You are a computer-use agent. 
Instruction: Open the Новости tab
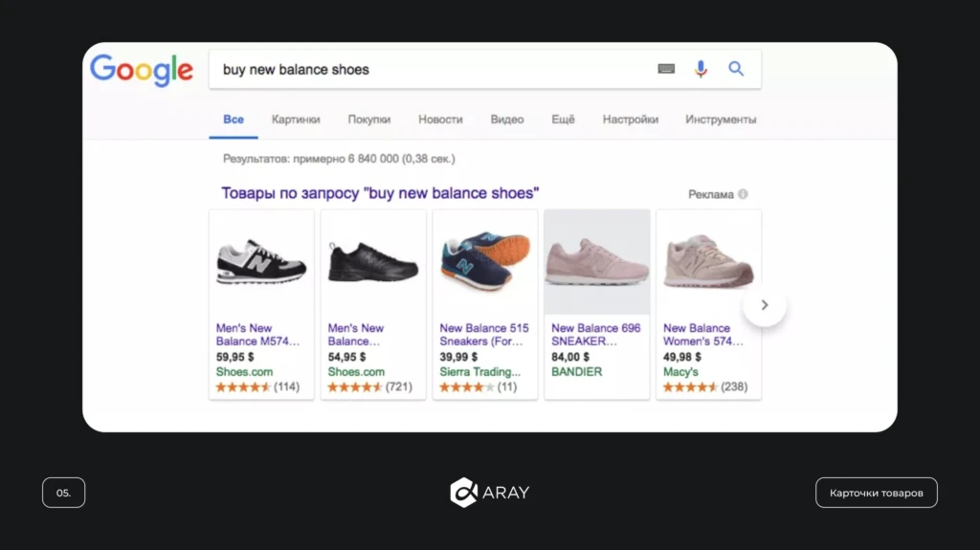coord(440,120)
